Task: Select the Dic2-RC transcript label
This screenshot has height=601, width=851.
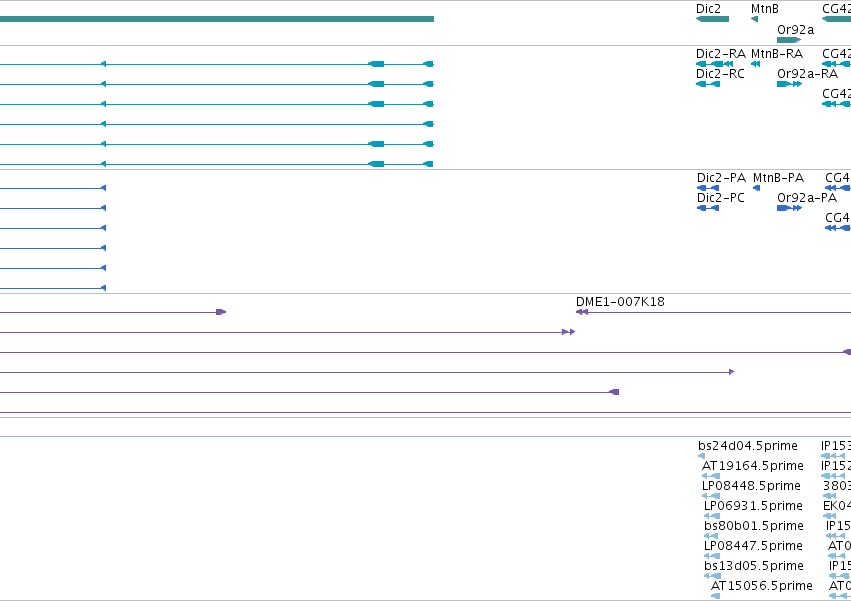Action: (x=720, y=74)
